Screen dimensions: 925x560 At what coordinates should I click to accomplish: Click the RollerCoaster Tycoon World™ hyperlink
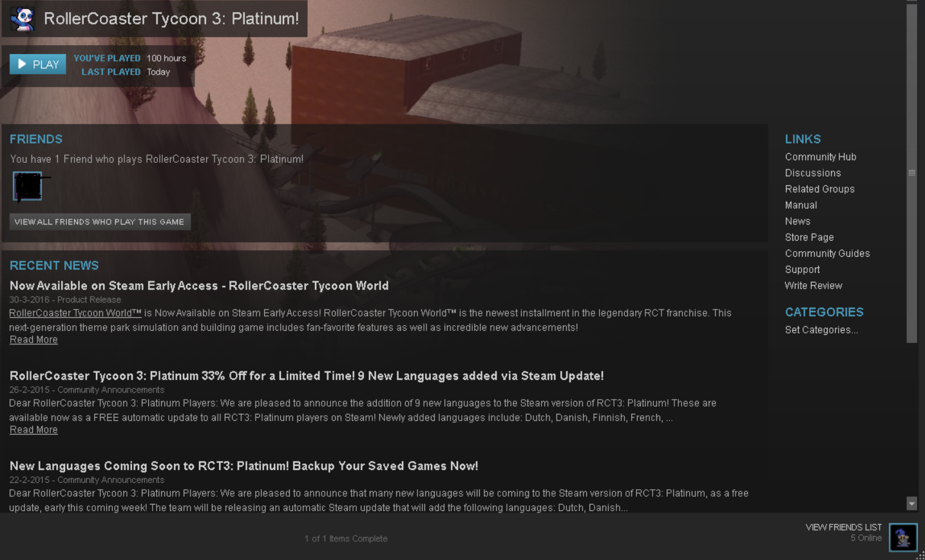tap(75, 313)
